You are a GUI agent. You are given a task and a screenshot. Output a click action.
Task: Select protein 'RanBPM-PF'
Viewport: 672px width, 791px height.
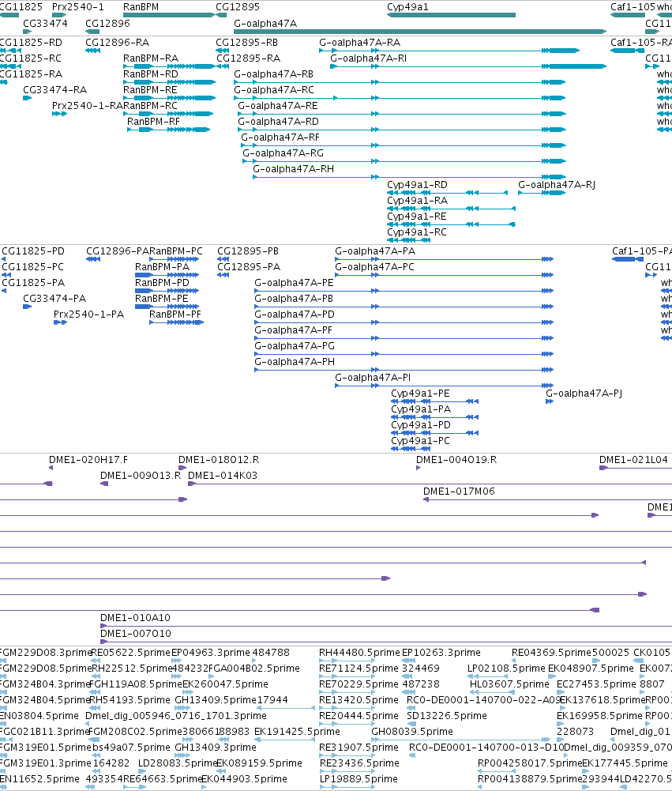click(175, 315)
